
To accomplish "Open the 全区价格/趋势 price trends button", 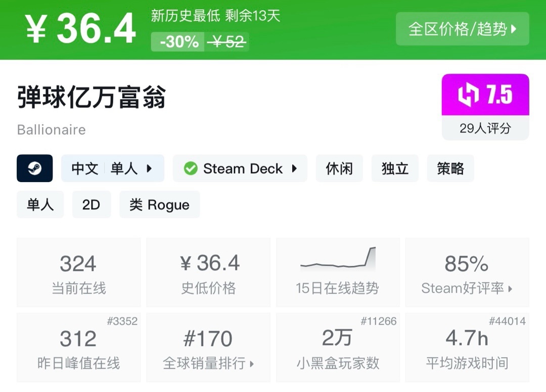I will click(x=462, y=29).
